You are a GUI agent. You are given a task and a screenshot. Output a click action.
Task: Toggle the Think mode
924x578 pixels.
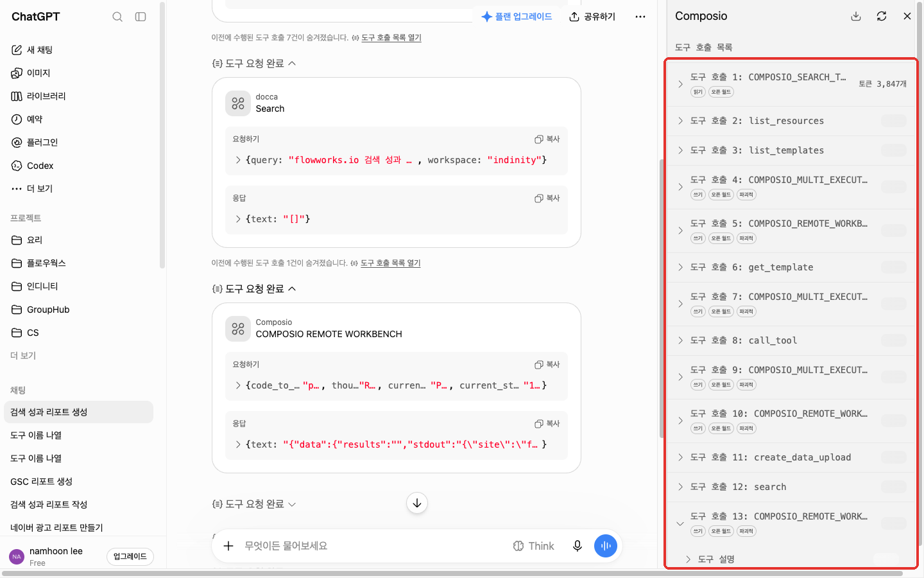tap(533, 546)
